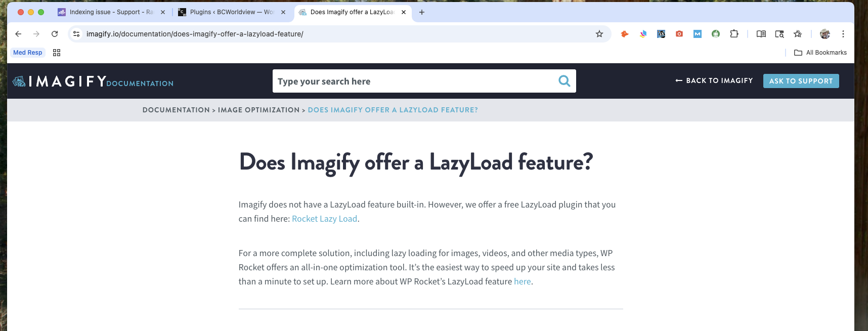Bookmark this page with the star icon

(x=599, y=34)
